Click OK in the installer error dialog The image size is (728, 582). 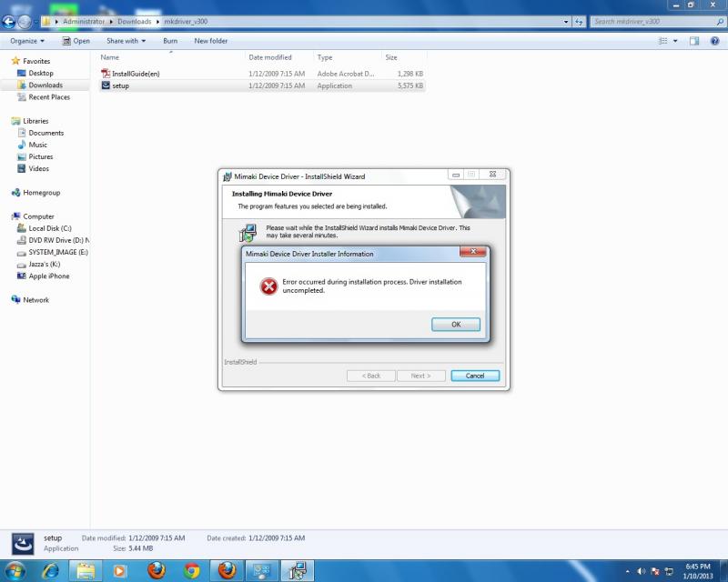(456, 325)
